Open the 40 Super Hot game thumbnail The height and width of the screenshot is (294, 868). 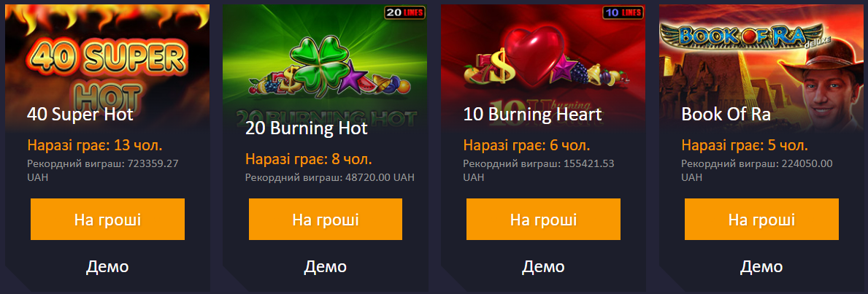[x=107, y=66]
